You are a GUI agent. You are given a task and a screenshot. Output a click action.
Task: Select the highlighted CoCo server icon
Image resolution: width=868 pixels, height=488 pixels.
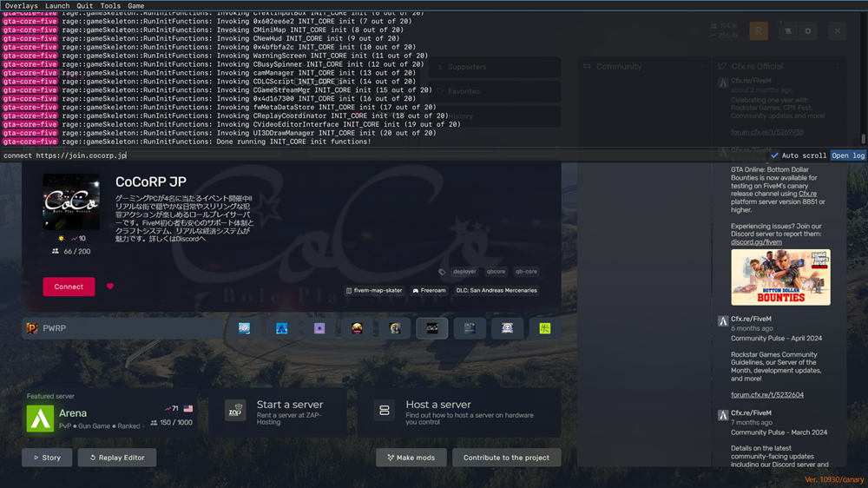click(432, 328)
